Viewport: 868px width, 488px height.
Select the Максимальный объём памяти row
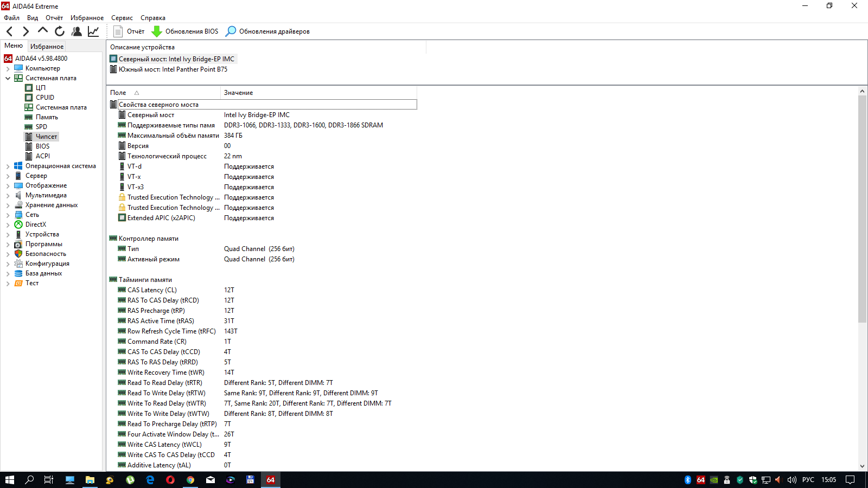click(x=263, y=136)
